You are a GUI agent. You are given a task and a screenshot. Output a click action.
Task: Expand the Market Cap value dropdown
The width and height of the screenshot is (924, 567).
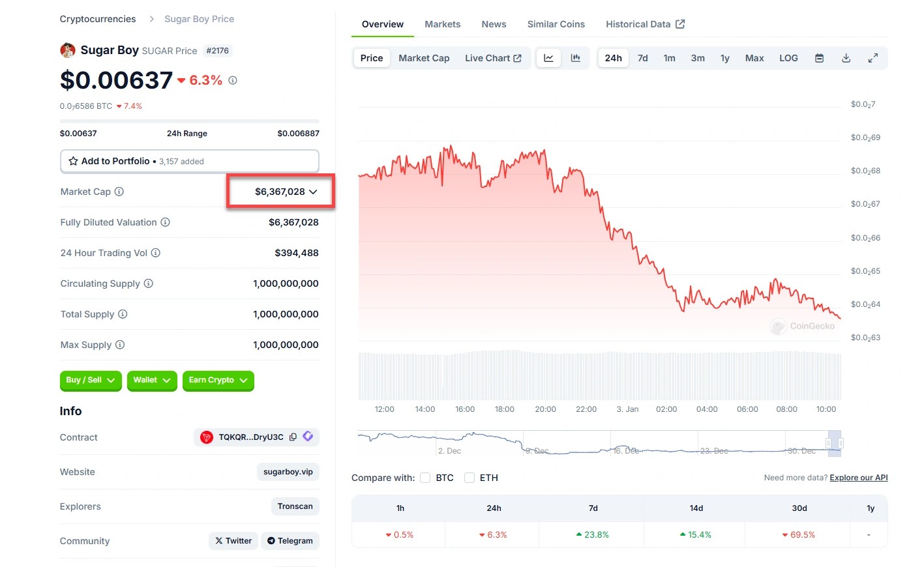point(313,192)
